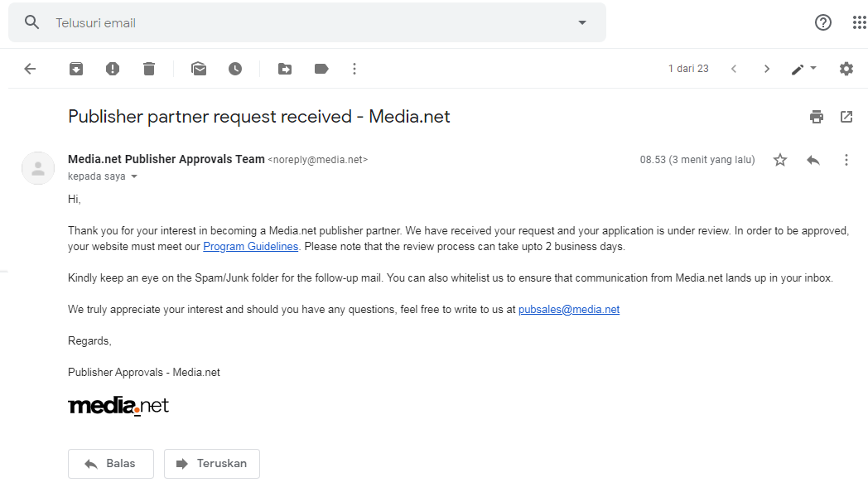Expand 'kepada saya' recipient details
Image resolution: width=868 pixels, height=492 pixels.
134,176
